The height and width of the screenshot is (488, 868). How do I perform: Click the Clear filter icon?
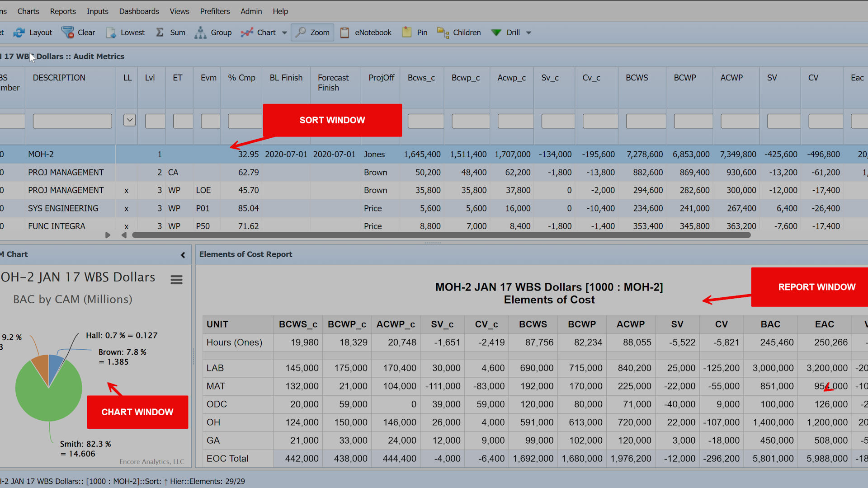point(68,33)
